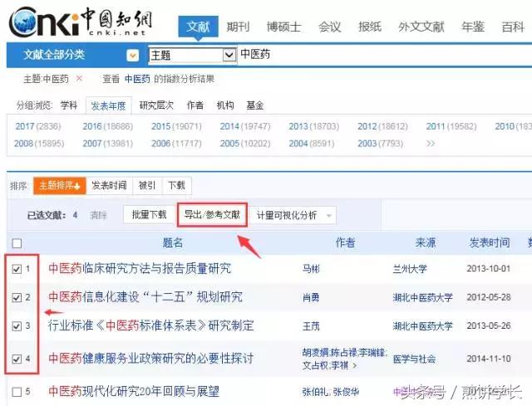Open article 中医药健康服务业政策研究的必要性探讨
The width and height of the screenshot is (532, 406).
tap(151, 358)
